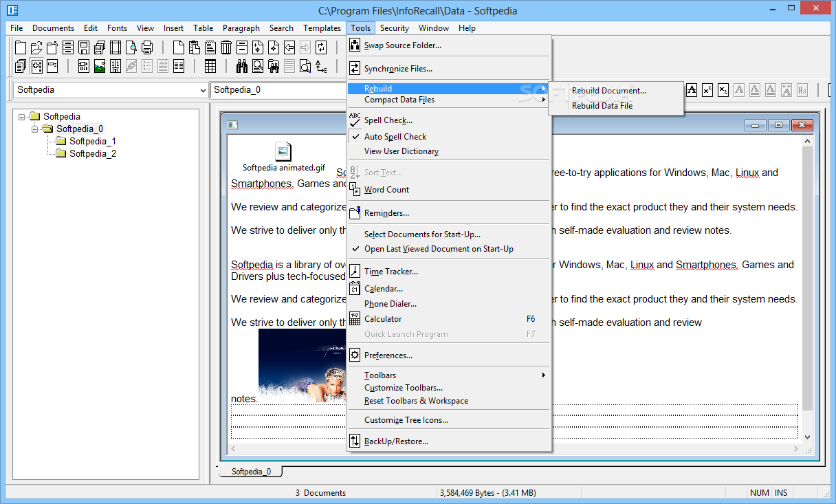The height and width of the screenshot is (504, 836).
Task: Open the Security menu
Action: click(x=395, y=28)
